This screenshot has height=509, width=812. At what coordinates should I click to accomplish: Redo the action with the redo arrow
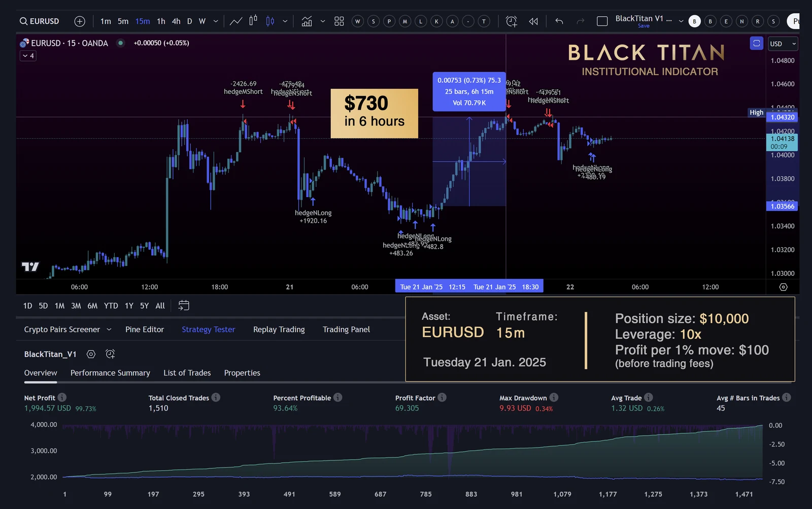tap(581, 21)
